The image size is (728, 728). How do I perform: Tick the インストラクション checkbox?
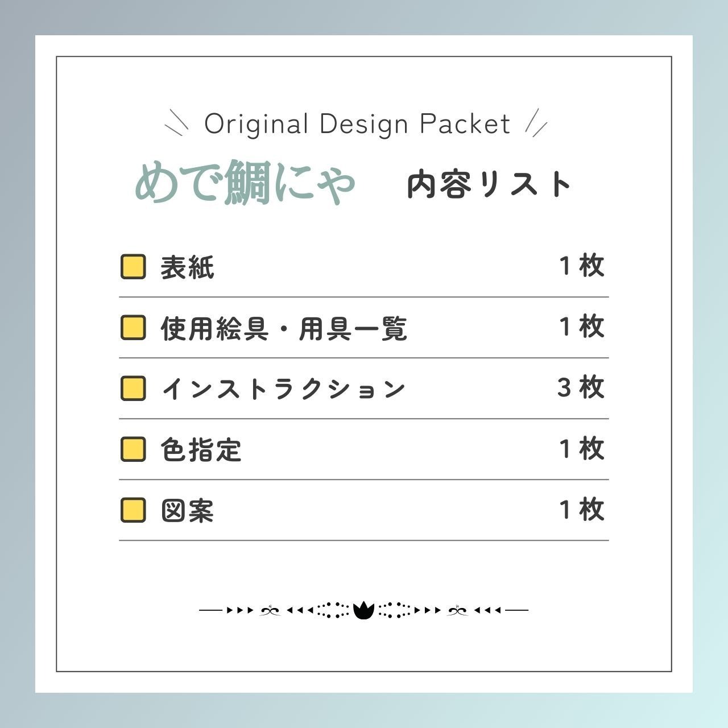[133, 388]
